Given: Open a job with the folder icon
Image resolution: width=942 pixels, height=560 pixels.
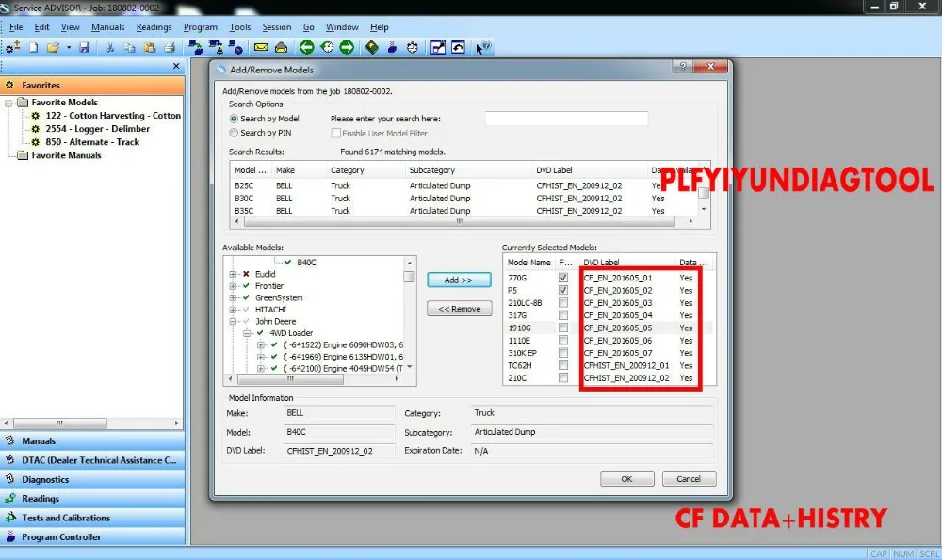Looking at the screenshot, I should [x=54, y=47].
